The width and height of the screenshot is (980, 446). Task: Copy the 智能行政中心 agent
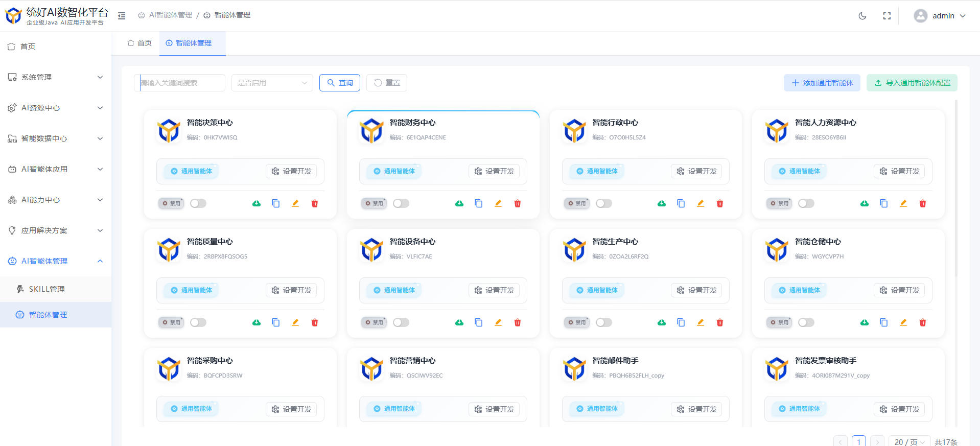(x=681, y=203)
